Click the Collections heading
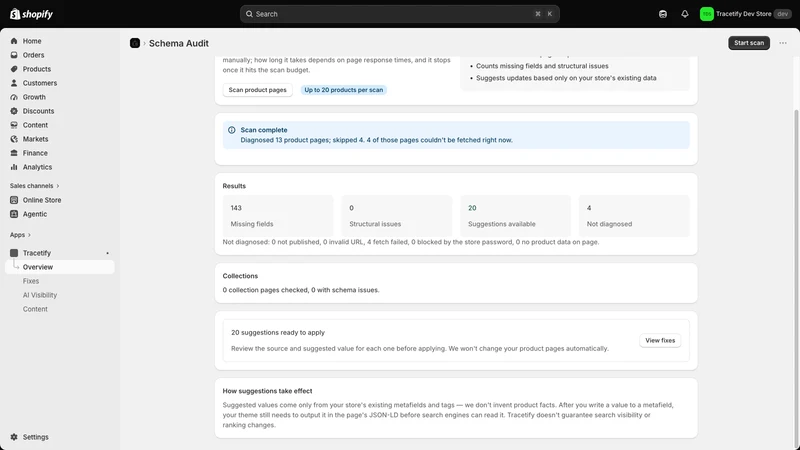The width and height of the screenshot is (800, 450). [x=240, y=276]
